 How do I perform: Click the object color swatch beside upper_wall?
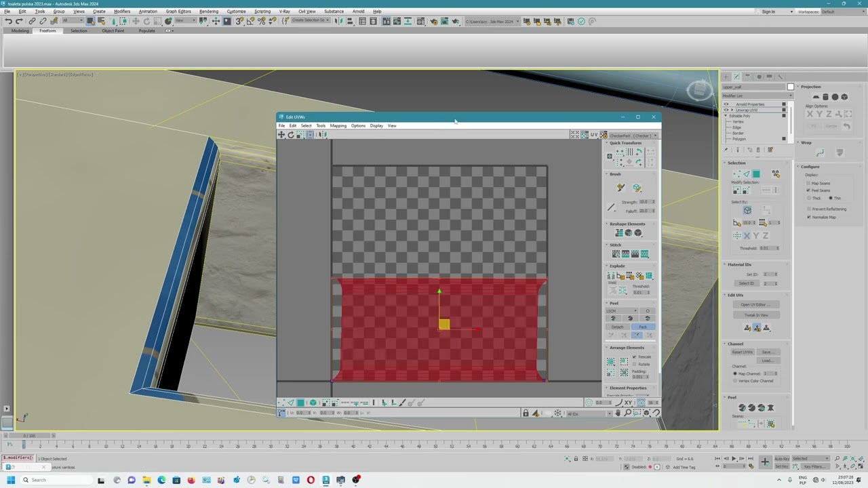click(x=790, y=87)
